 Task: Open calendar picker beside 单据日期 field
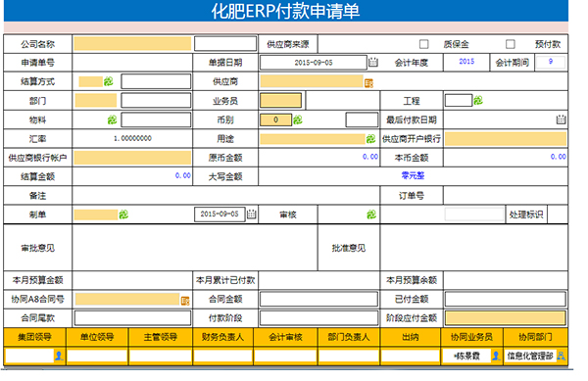[372, 62]
